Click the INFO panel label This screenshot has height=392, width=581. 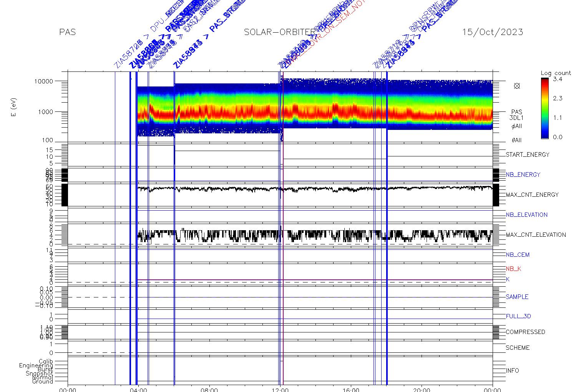click(x=512, y=371)
